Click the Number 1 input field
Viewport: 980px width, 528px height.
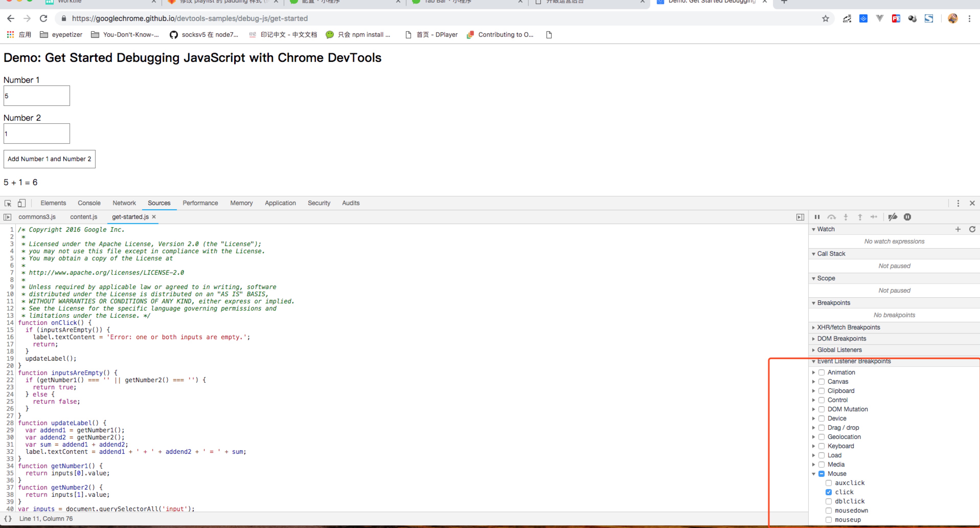(37, 96)
